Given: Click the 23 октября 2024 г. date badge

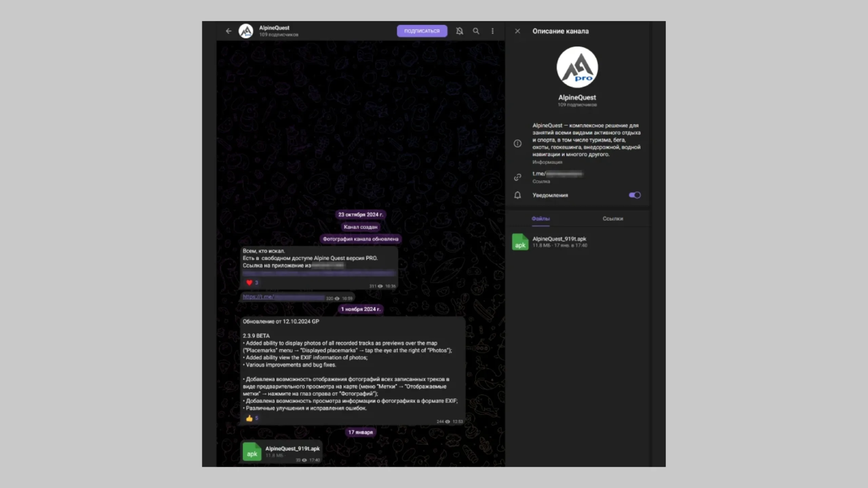Looking at the screenshot, I should click(360, 215).
